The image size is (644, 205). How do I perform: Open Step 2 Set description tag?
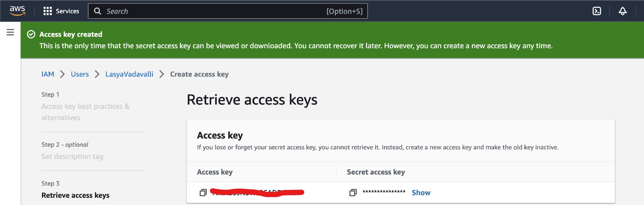pyautogui.click(x=72, y=156)
